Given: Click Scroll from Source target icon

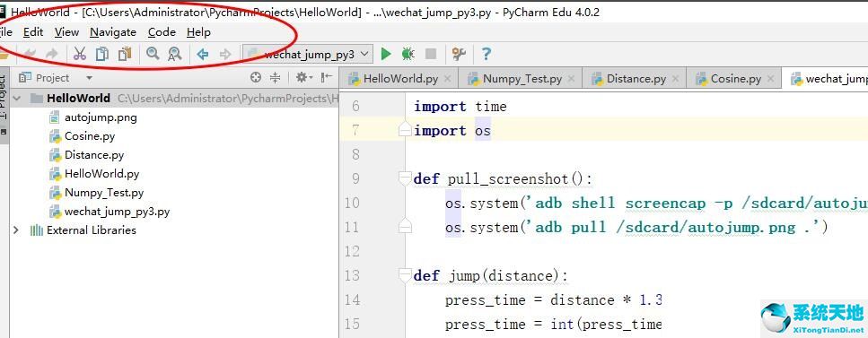Looking at the screenshot, I should (x=255, y=77).
